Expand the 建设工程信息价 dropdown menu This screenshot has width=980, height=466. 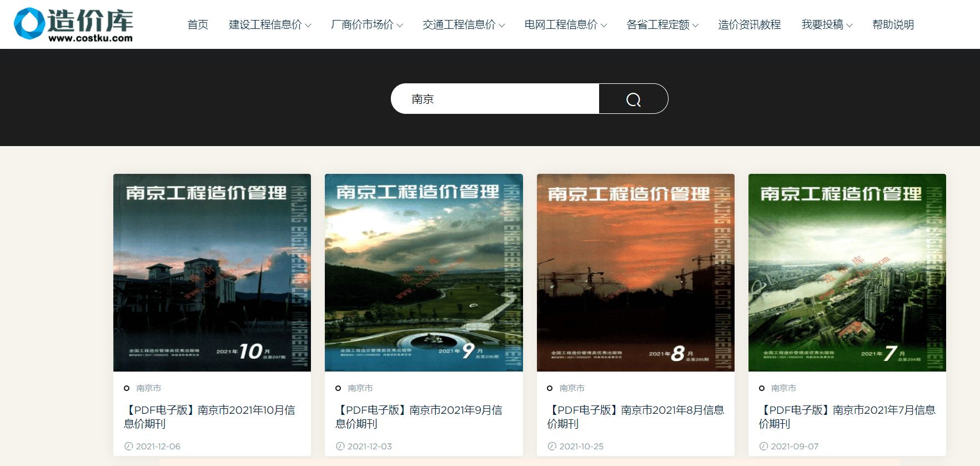tap(270, 24)
